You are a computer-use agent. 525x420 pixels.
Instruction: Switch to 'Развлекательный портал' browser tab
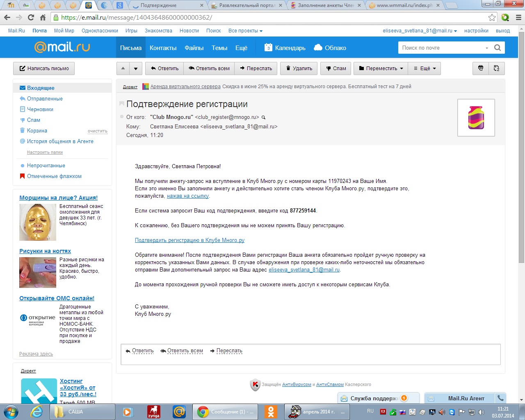[247, 5]
